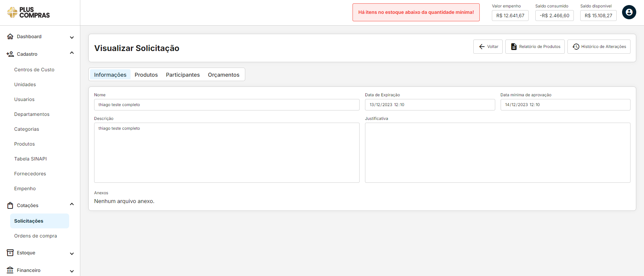644x276 pixels.
Task: Open Relatório de Produtos report
Action: tap(535, 47)
